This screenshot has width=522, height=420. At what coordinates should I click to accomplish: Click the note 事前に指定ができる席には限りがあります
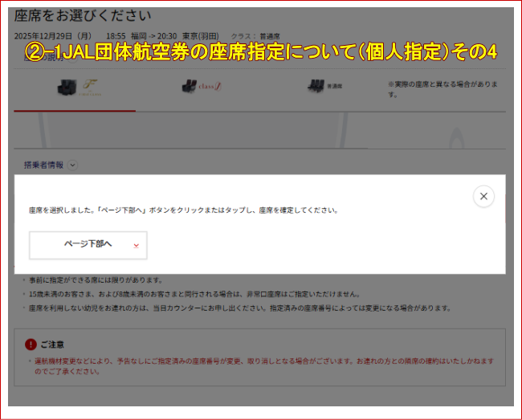point(96,280)
